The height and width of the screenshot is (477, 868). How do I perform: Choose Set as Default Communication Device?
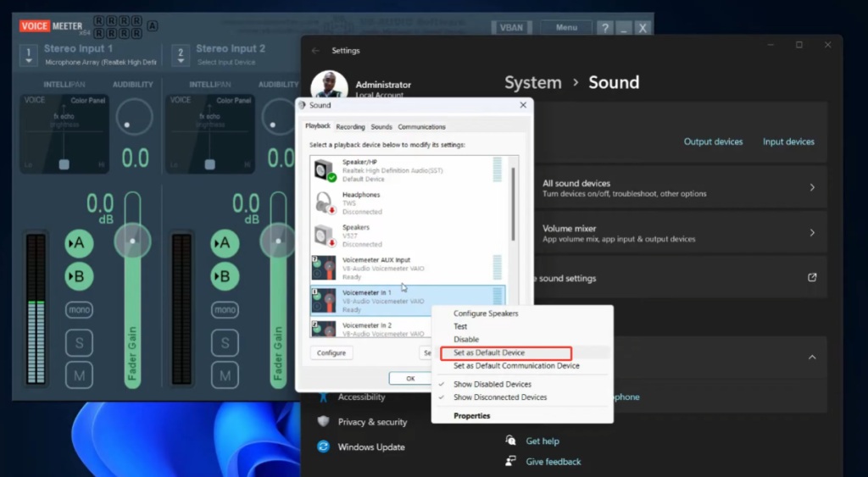[x=516, y=366]
